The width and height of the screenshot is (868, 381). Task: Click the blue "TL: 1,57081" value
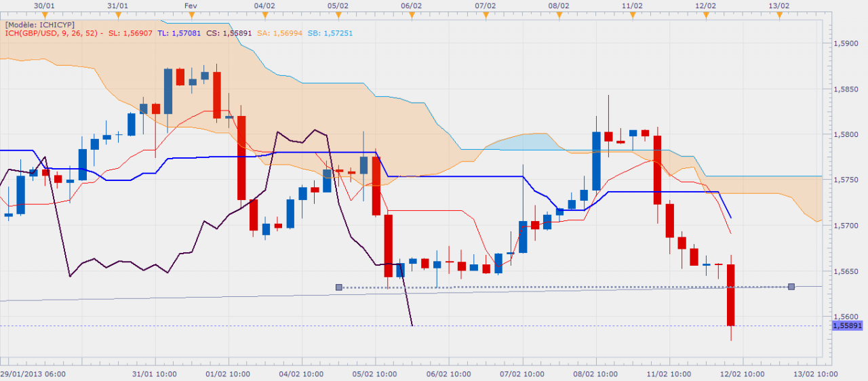(179, 33)
